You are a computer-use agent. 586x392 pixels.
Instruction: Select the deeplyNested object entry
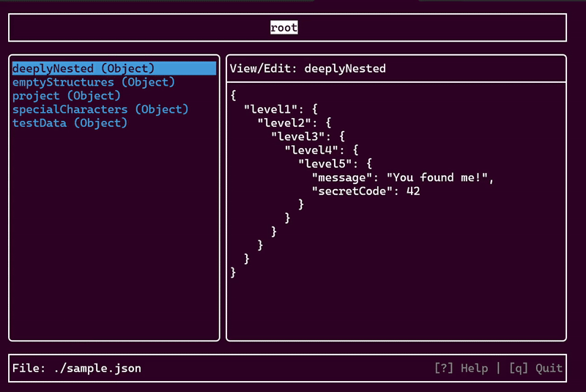[84, 68]
